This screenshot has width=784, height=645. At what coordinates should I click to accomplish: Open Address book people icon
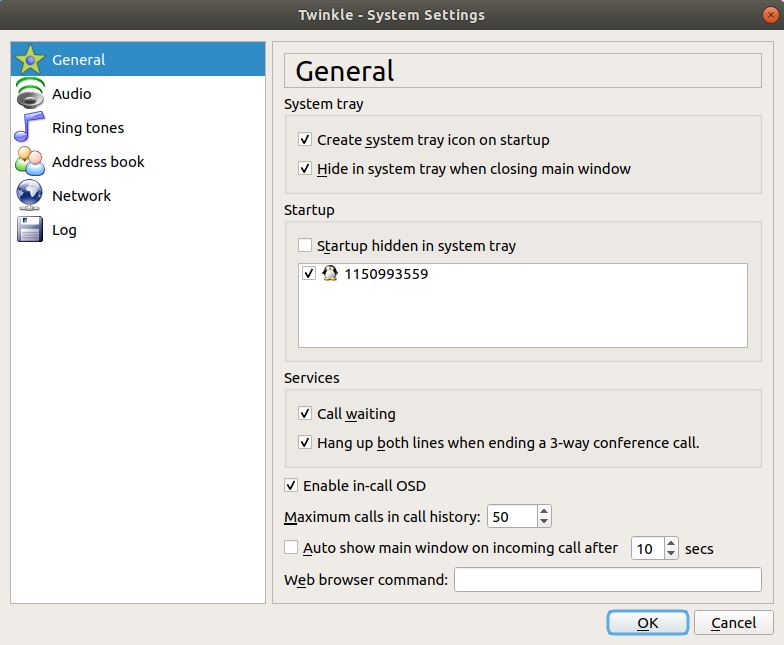30,162
